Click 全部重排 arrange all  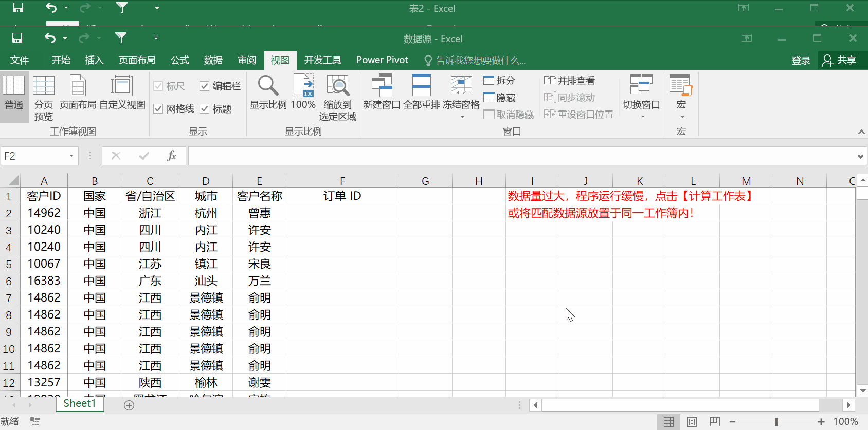click(422, 93)
